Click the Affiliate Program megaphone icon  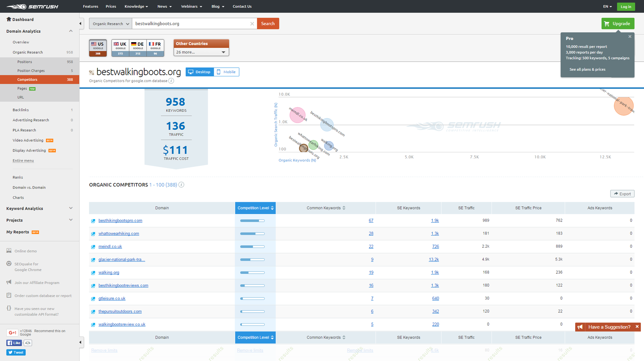pos(9,282)
